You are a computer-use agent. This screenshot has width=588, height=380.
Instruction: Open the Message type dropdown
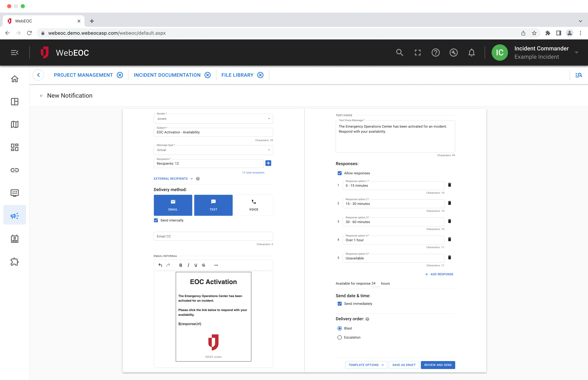[x=213, y=150]
